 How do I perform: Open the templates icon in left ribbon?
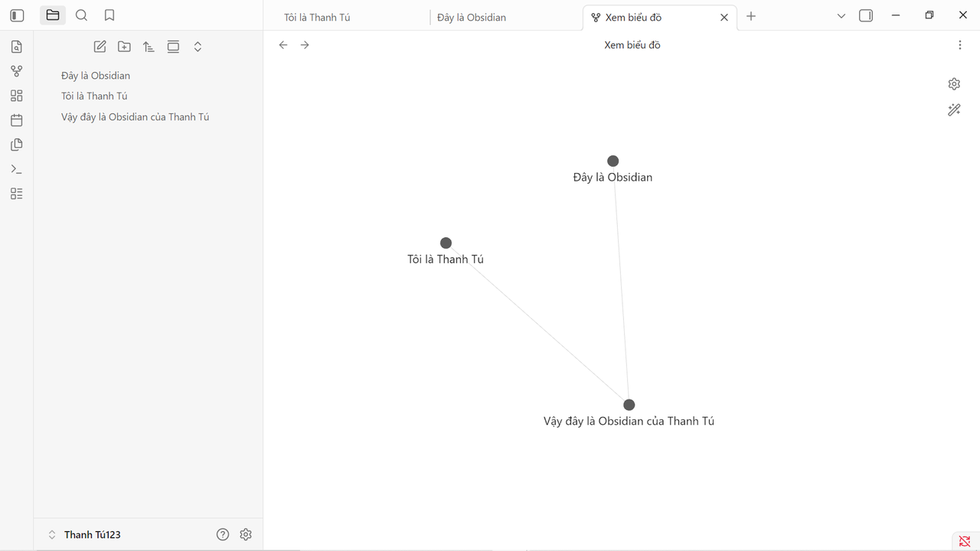click(x=17, y=145)
